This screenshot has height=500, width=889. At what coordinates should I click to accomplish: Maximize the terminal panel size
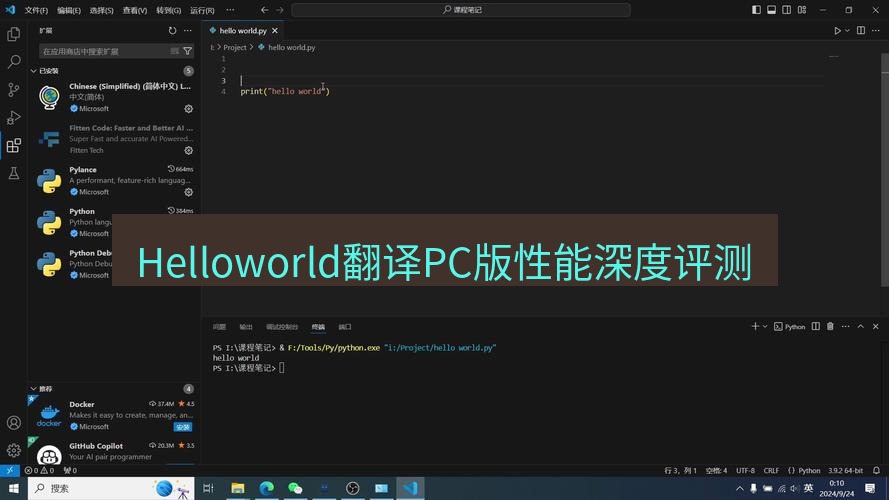click(861, 327)
